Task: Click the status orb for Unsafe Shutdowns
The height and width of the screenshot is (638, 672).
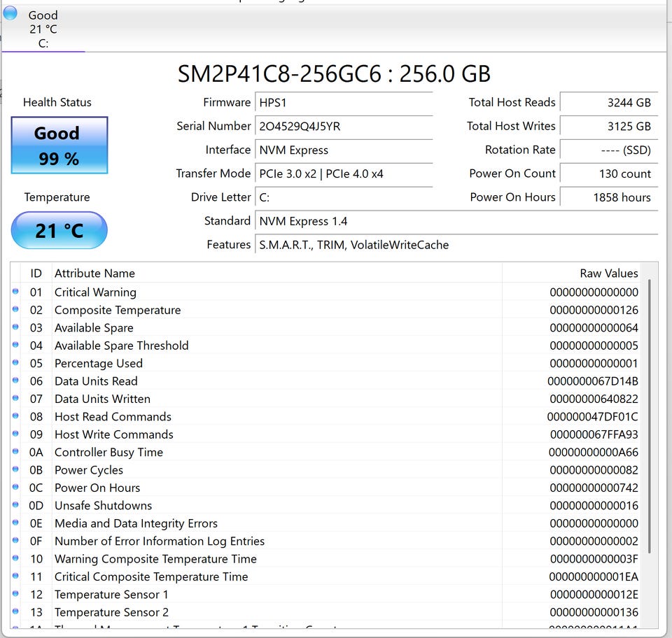Action: [15, 505]
